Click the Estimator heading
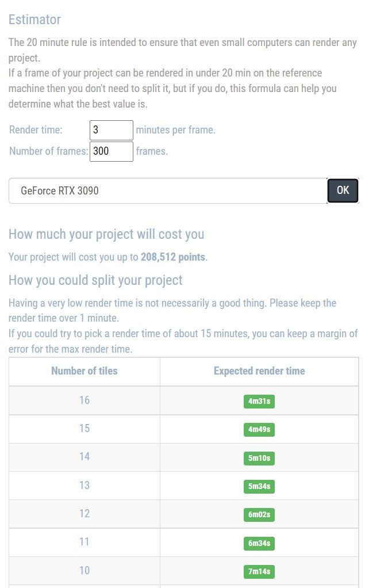The image size is (365, 588). 34,20
